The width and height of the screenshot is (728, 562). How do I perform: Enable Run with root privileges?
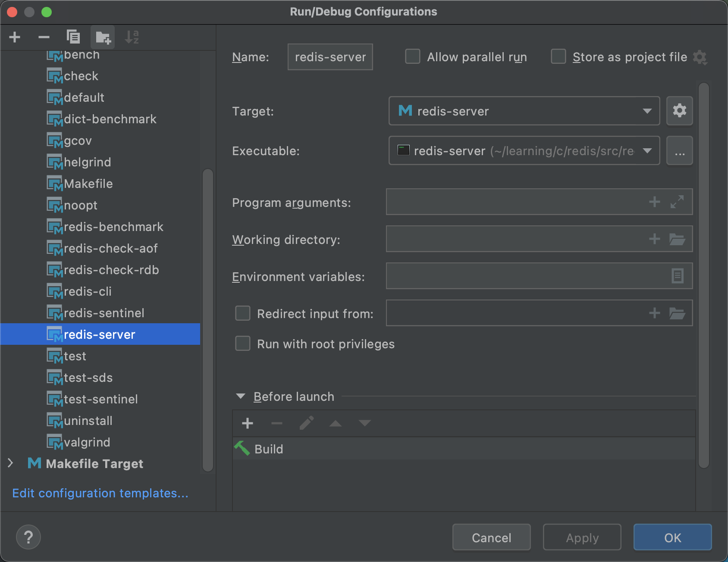point(243,343)
